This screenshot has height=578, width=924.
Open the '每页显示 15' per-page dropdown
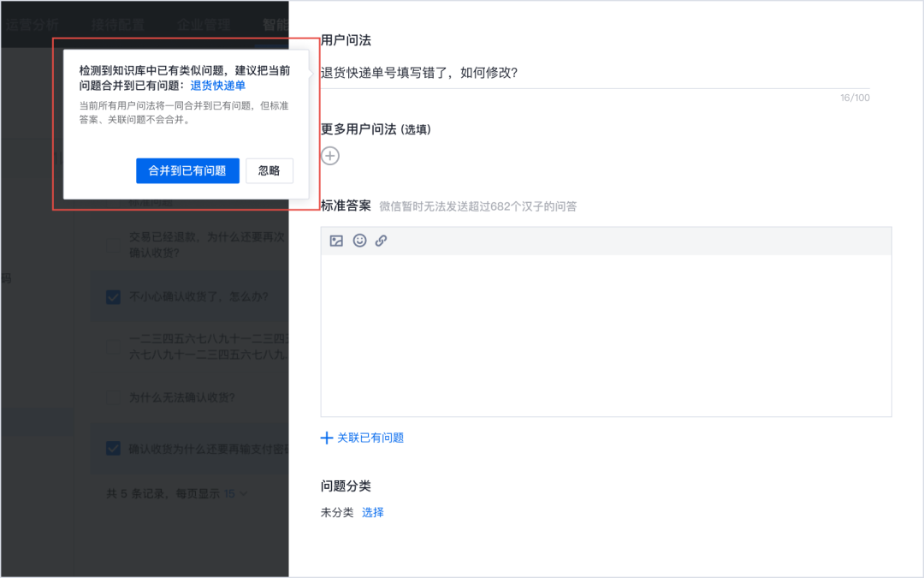(x=235, y=493)
